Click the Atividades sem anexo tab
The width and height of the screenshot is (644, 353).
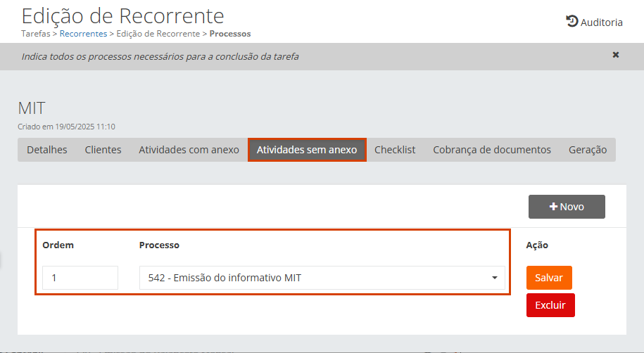click(307, 150)
